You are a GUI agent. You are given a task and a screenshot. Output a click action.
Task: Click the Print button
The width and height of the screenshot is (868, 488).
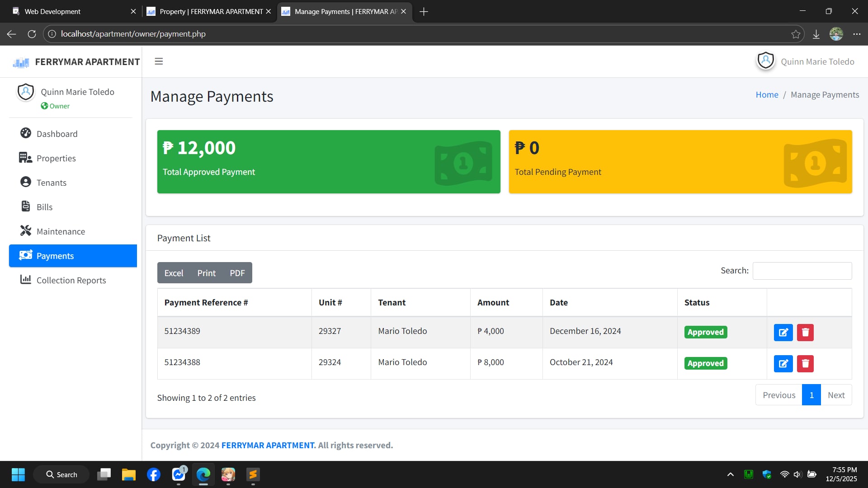pos(206,273)
